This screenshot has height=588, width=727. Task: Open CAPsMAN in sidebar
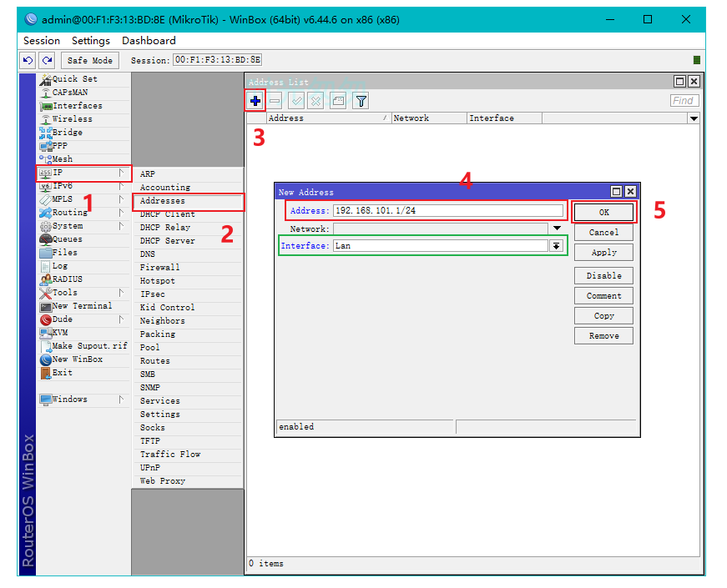point(83,93)
